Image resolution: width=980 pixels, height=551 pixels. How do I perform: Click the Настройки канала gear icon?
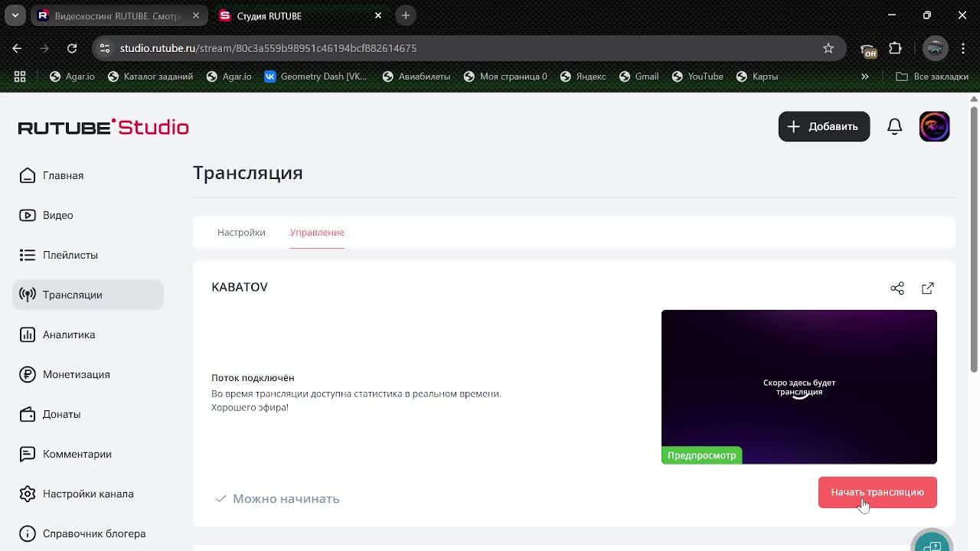pyautogui.click(x=28, y=494)
